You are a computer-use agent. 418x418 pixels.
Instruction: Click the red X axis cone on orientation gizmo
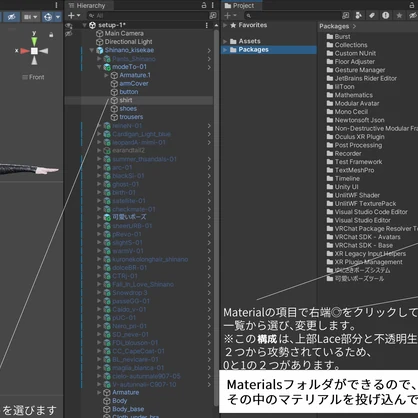(x=25, y=51)
